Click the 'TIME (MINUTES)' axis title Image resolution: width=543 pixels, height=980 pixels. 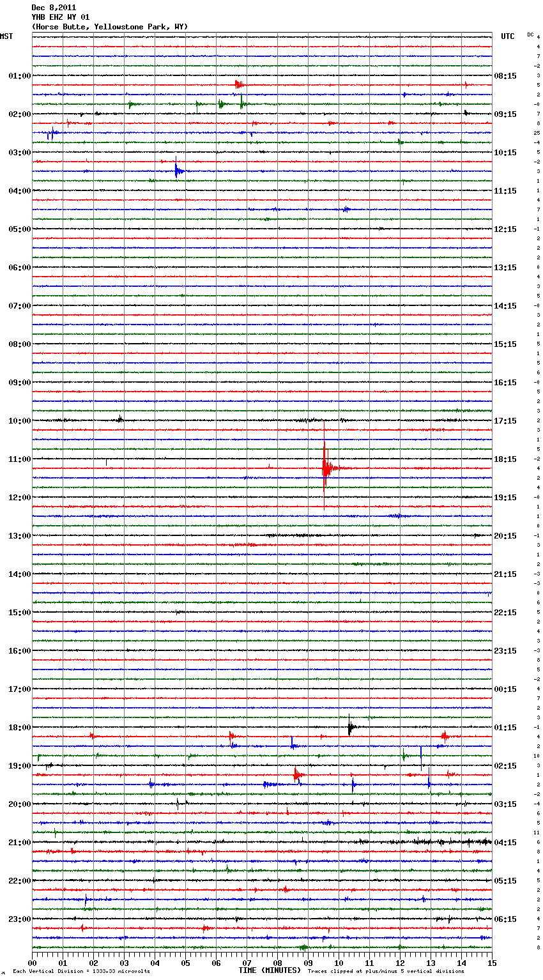270,970
